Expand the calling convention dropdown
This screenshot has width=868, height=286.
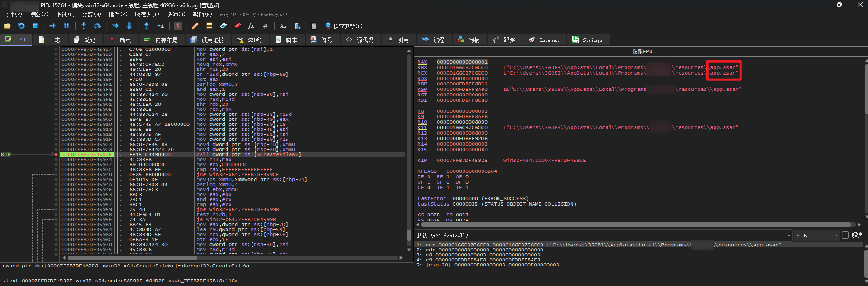click(x=788, y=236)
